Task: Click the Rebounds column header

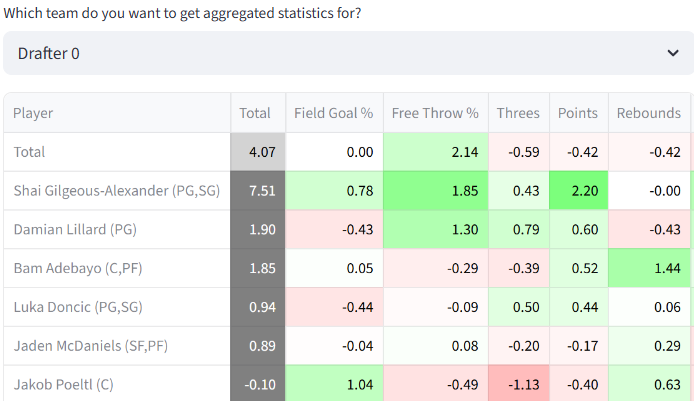Action: tap(648, 113)
